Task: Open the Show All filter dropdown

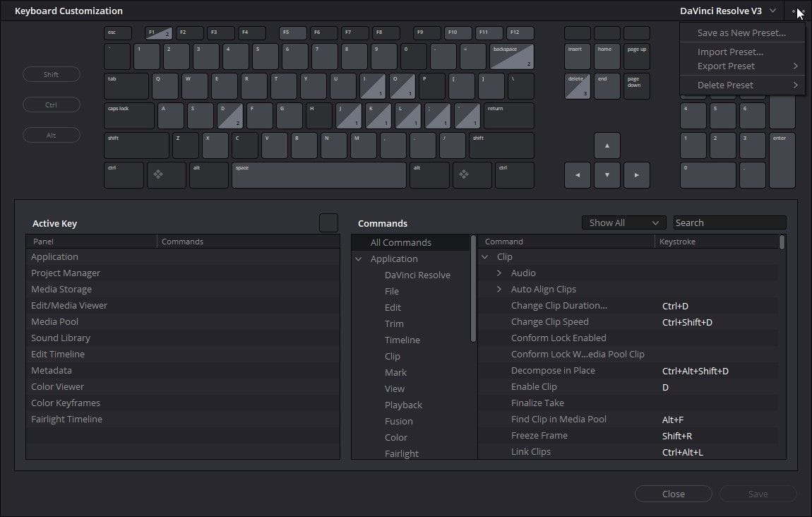Action: coord(623,222)
